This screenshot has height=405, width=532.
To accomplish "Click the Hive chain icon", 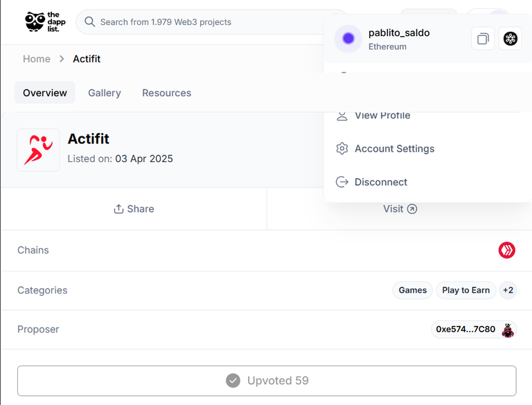I will tap(506, 251).
